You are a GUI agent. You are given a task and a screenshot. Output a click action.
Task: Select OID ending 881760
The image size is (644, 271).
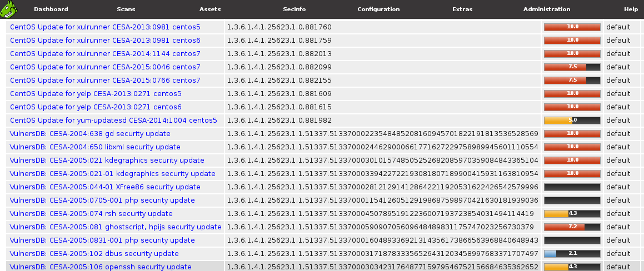279,27
